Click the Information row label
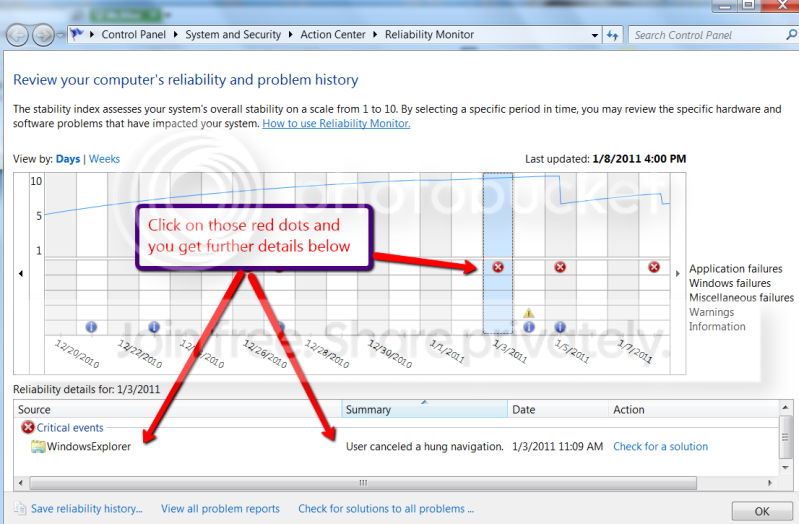 click(x=717, y=326)
